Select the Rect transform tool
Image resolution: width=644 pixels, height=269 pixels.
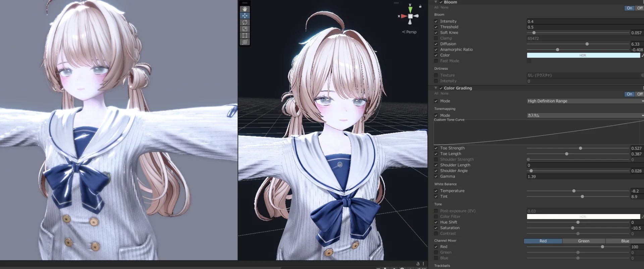click(245, 36)
